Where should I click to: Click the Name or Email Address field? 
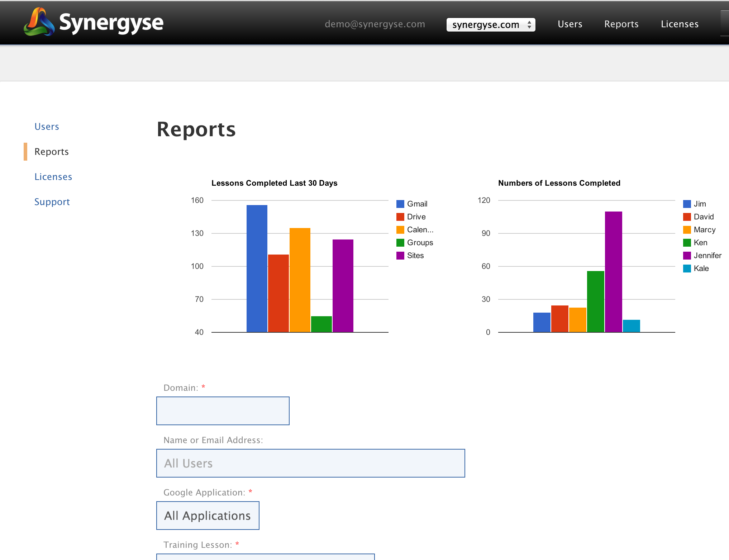(310, 463)
